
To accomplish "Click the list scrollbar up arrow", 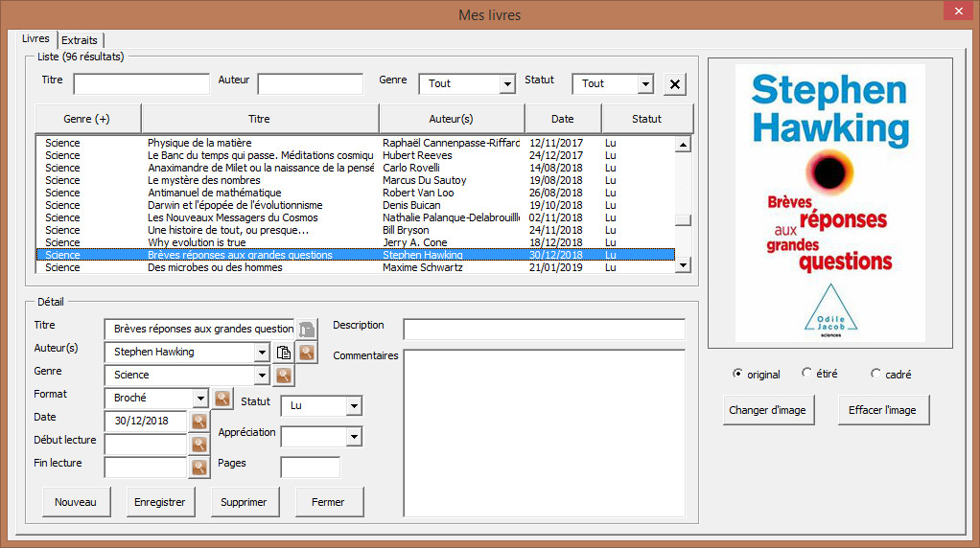I will (683, 144).
